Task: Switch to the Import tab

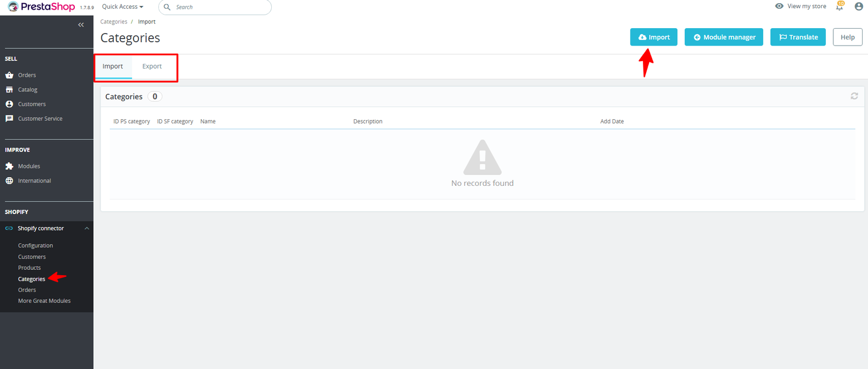Action: click(x=113, y=66)
